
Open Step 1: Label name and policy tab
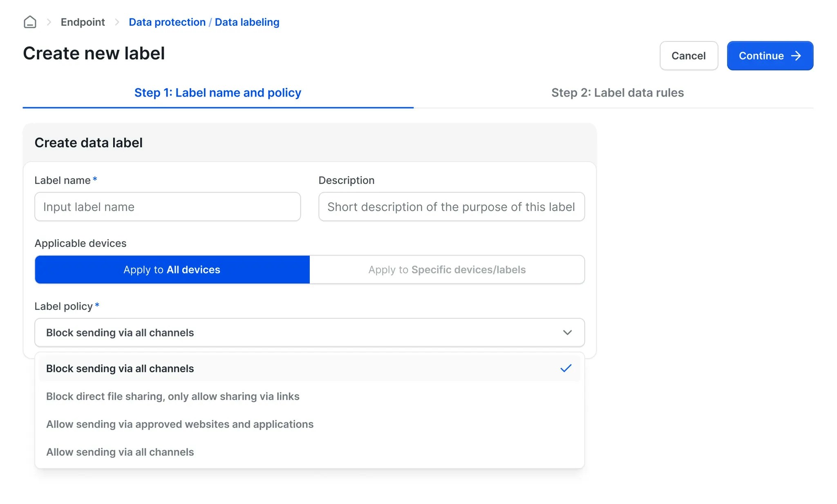(x=218, y=93)
